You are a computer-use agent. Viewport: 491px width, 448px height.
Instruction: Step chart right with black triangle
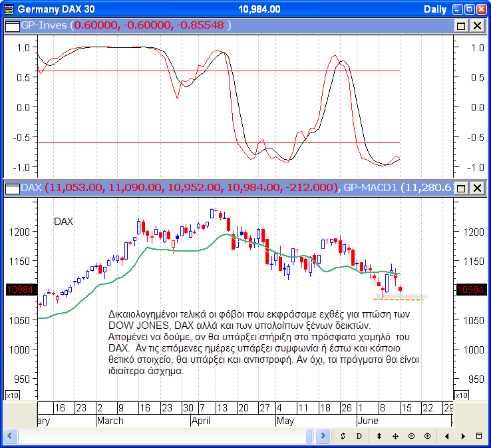(x=463, y=436)
